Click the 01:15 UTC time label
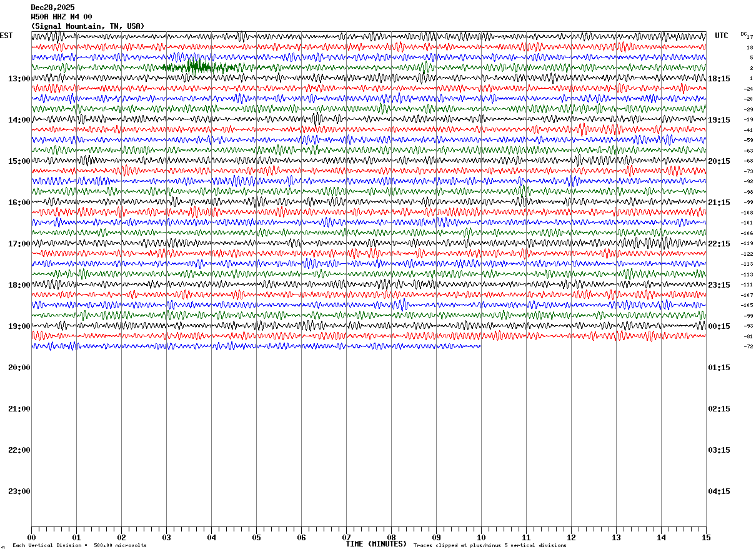The width and height of the screenshot is (756, 554). coord(719,368)
